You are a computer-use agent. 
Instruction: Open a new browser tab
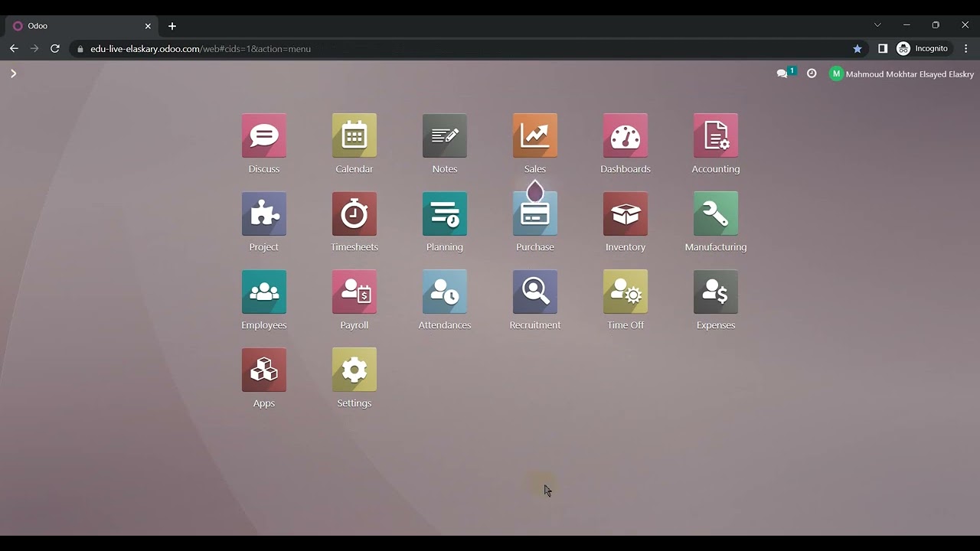[172, 26]
